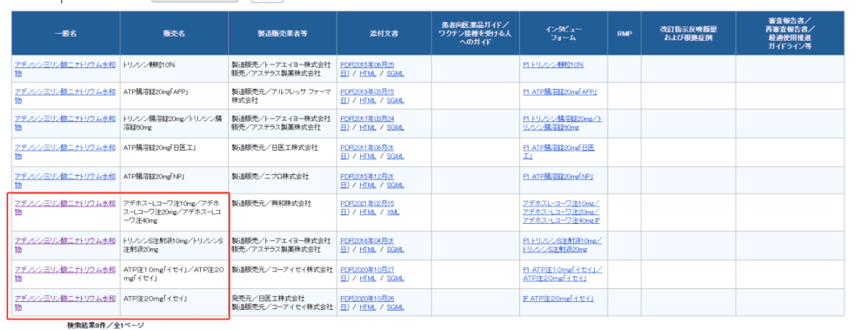Viewport: 868px width, 330px height.
Task: Click 販売名 column header
Action: [x=174, y=33]
